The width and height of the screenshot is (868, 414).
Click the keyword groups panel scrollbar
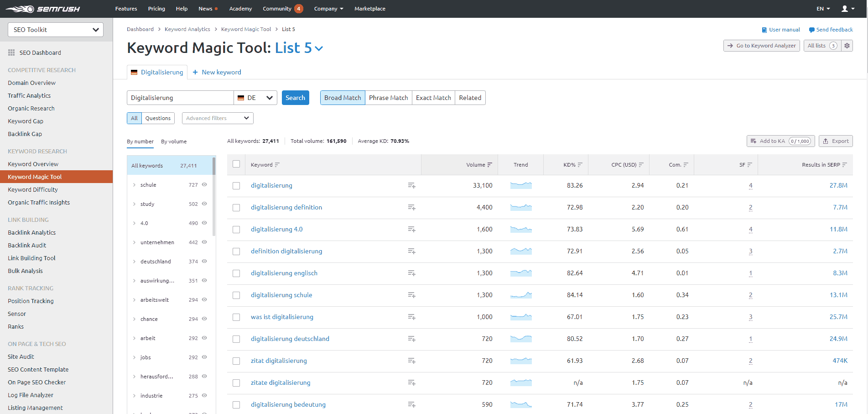(x=214, y=196)
